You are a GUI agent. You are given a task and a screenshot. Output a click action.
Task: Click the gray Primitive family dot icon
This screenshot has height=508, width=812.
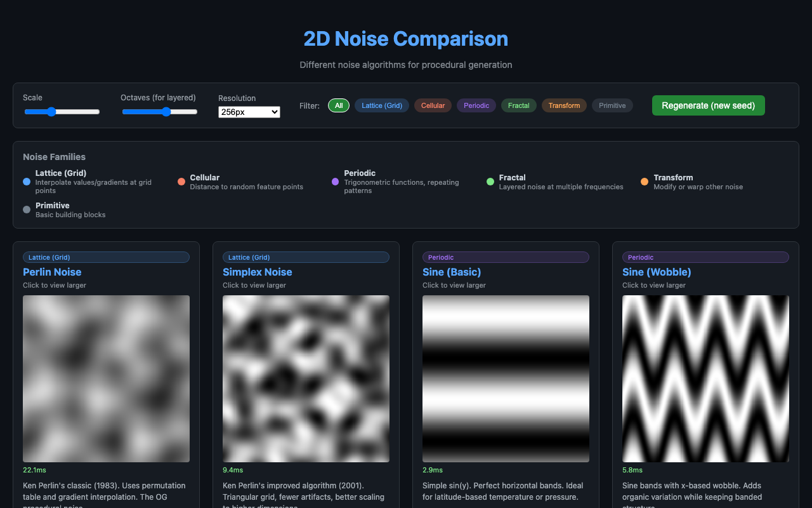tap(26, 210)
